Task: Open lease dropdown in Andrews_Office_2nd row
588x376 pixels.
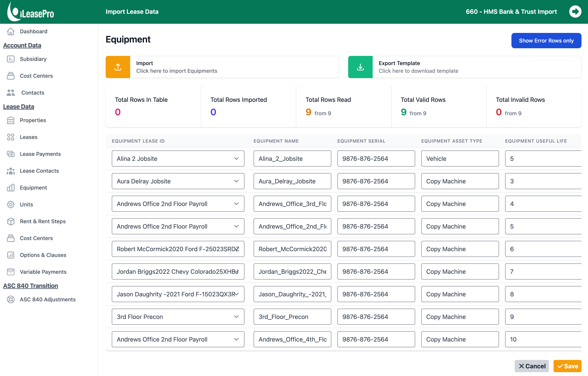Action: 178,226
